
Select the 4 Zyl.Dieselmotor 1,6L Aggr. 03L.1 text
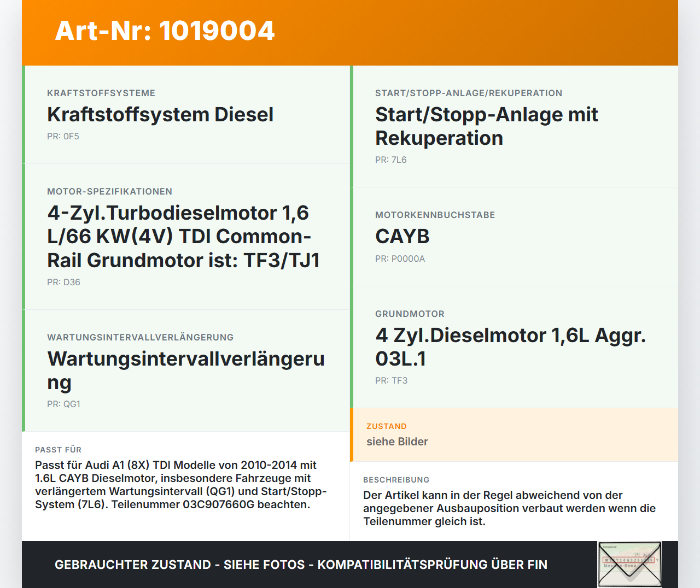511,346
